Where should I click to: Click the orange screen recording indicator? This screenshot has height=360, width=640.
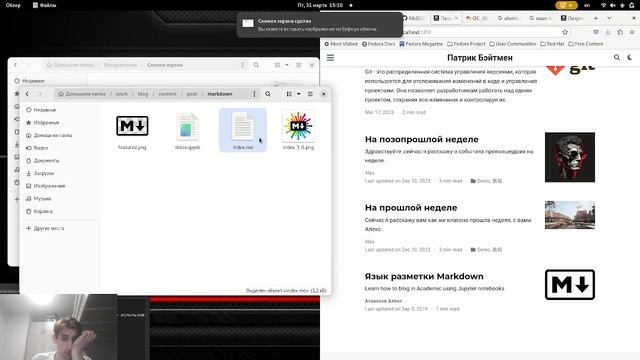566,5
